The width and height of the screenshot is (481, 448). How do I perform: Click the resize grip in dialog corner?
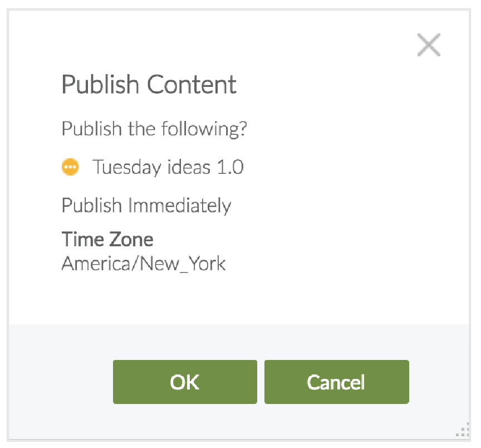(x=462, y=430)
